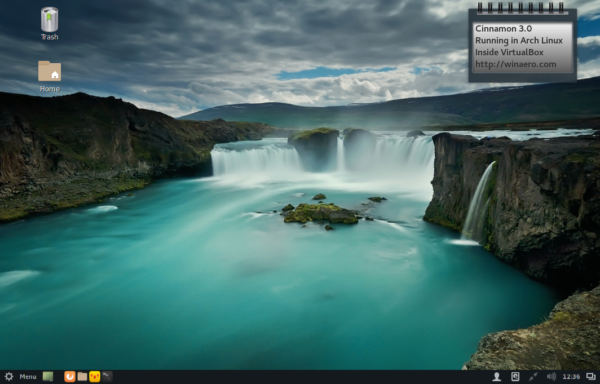Select the Home folder desktop icon
The image size is (600, 384).
(x=49, y=71)
